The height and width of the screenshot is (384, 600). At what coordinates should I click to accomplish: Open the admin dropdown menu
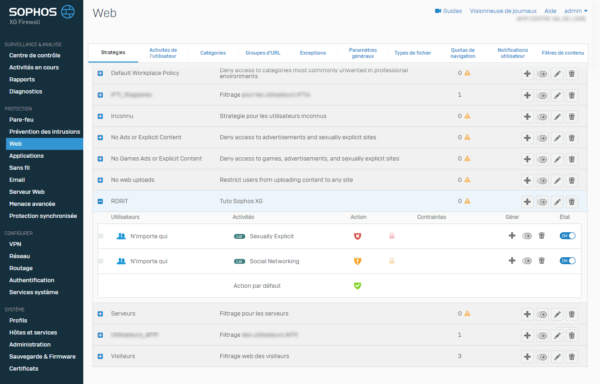(x=576, y=11)
